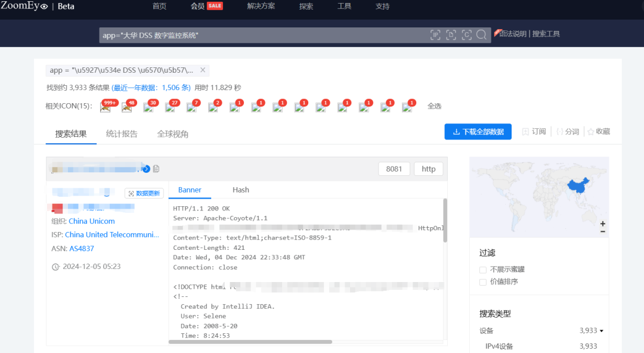This screenshot has width=644, height=353.
Task: Open the Banner tab
Action: 190,190
